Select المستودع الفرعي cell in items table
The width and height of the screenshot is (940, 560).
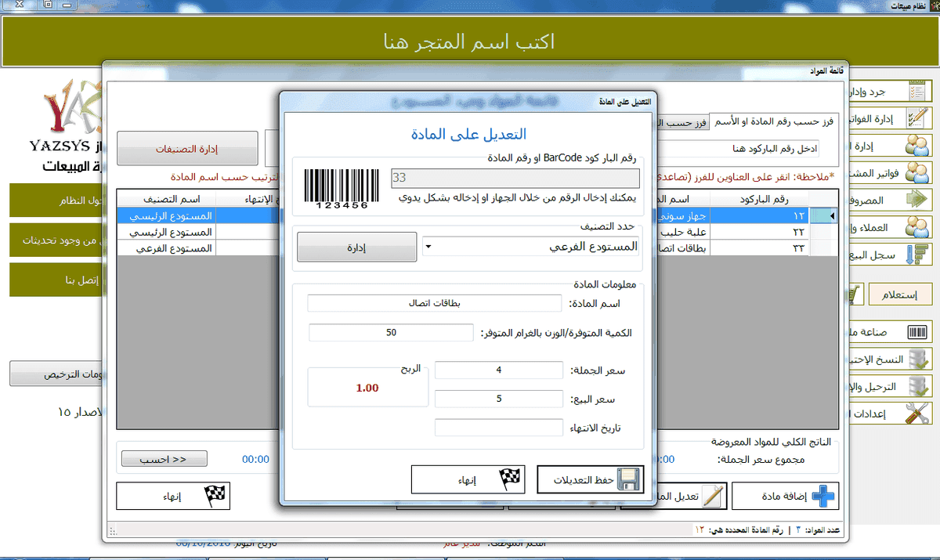(166, 248)
